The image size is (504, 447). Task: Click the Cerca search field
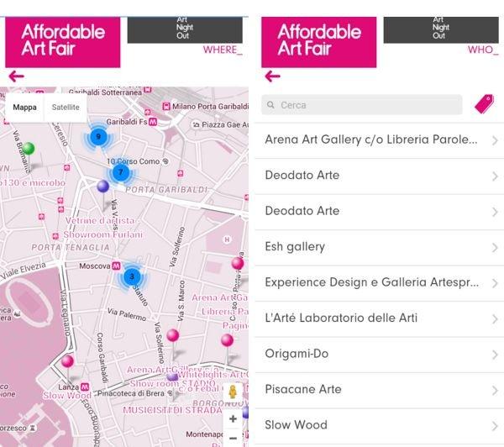tap(362, 105)
